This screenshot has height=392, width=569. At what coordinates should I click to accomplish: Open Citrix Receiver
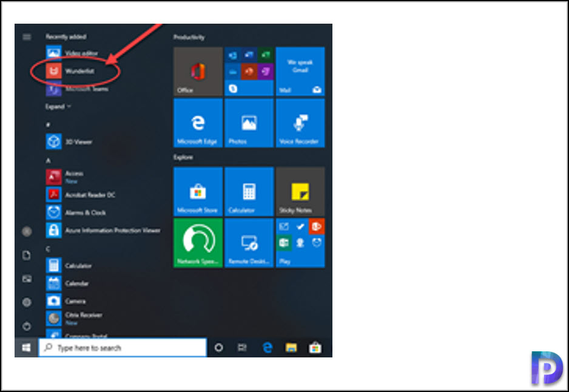[x=74, y=319]
